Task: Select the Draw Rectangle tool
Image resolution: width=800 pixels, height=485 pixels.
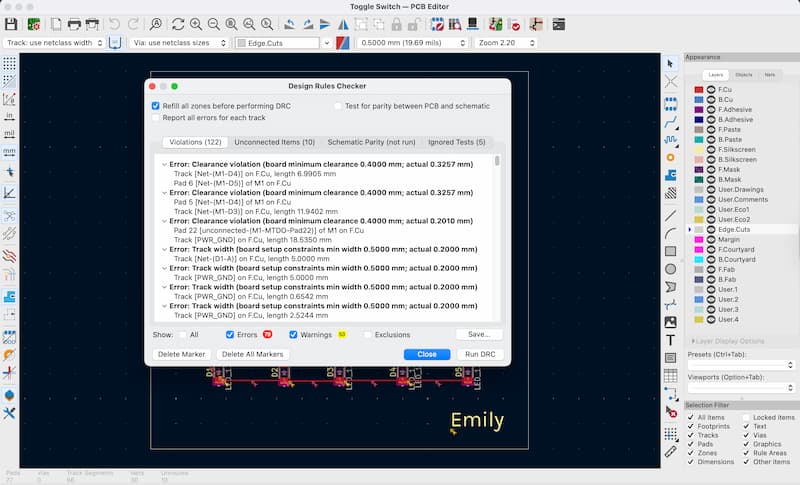Action: [670, 251]
